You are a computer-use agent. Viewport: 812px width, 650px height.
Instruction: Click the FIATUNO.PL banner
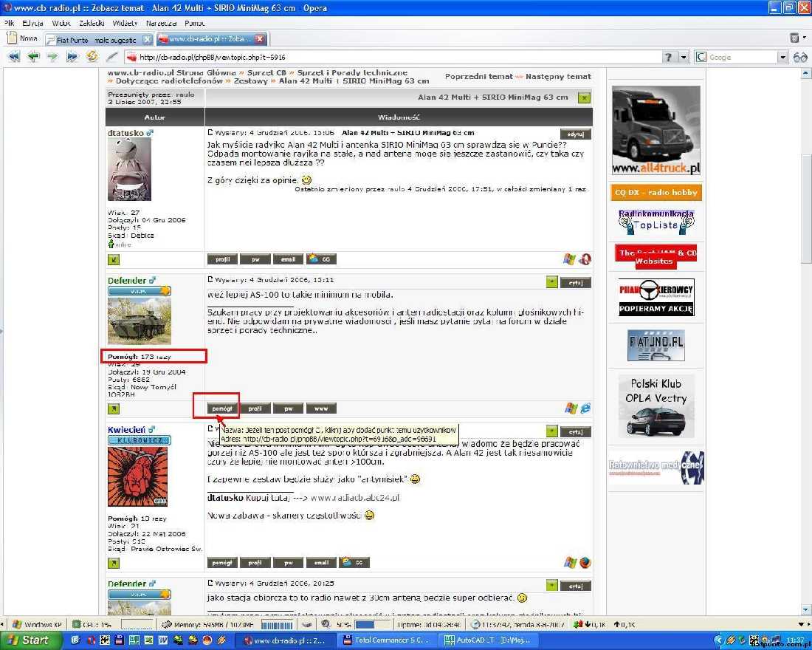point(656,345)
